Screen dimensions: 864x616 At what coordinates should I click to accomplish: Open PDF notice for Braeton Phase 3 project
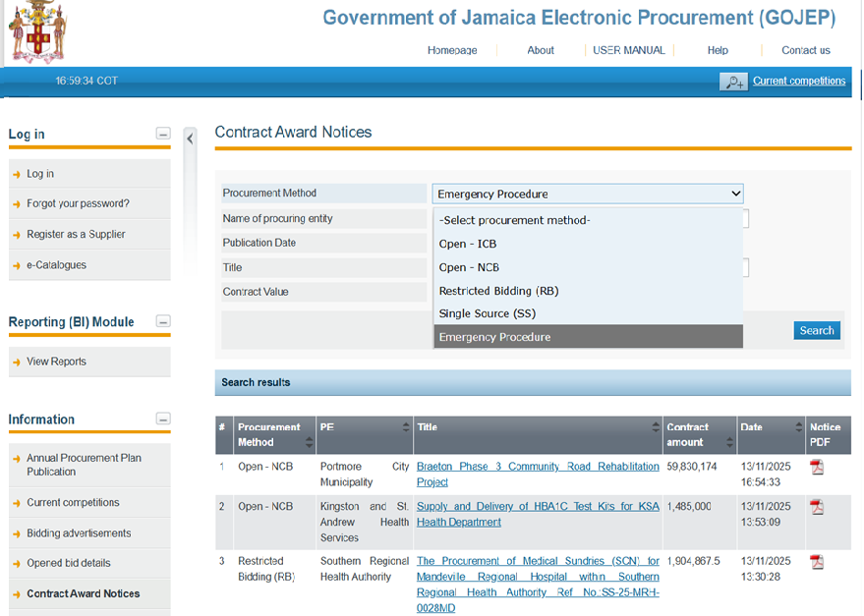(817, 467)
